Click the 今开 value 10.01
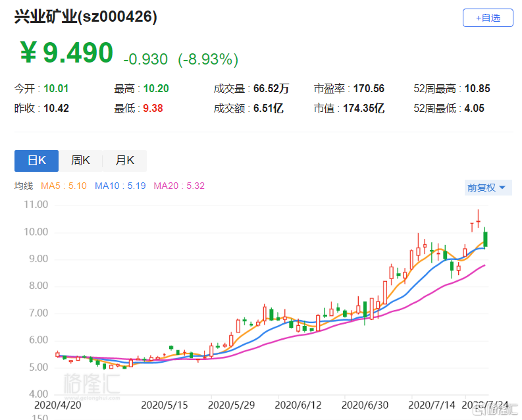The height and width of the screenshot is (420, 522). pos(56,88)
